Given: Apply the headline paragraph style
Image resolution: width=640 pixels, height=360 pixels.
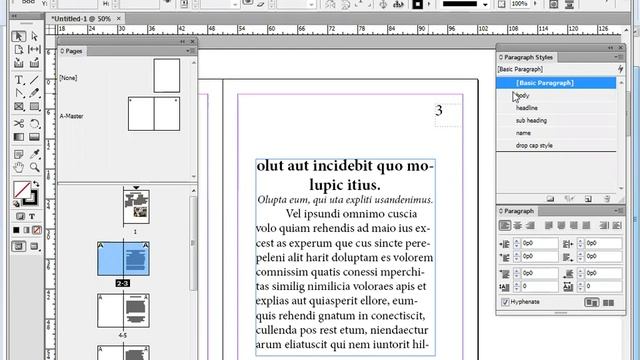Looking at the screenshot, I should tap(556, 108).
